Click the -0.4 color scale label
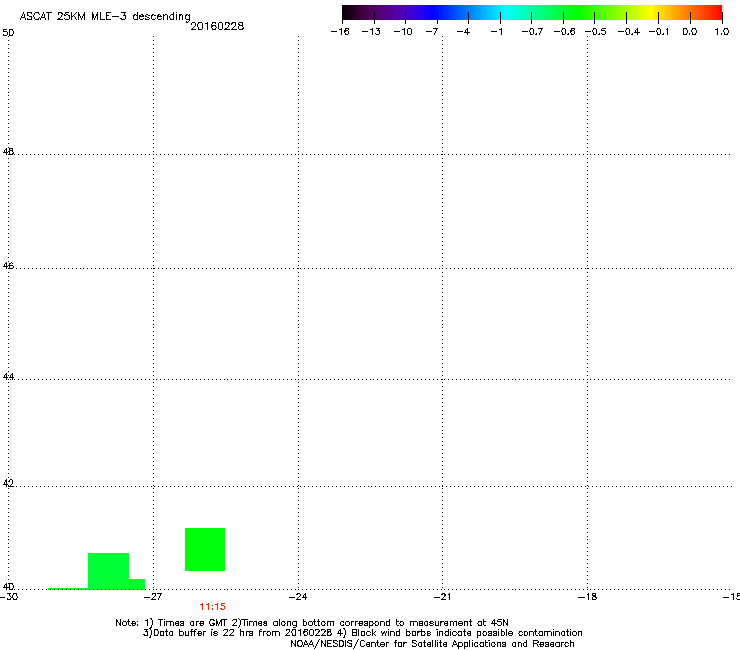Screen dimensions: 740x650 coord(629,32)
